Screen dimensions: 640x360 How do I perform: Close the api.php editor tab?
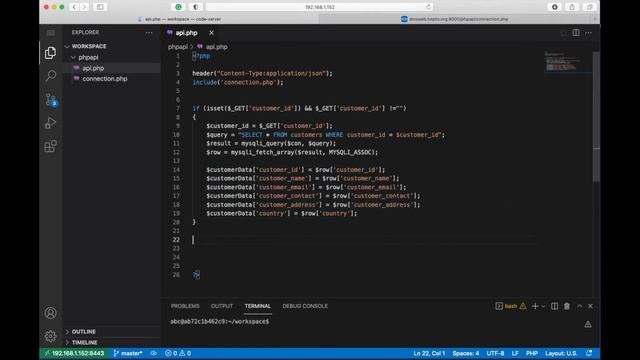pyautogui.click(x=211, y=33)
